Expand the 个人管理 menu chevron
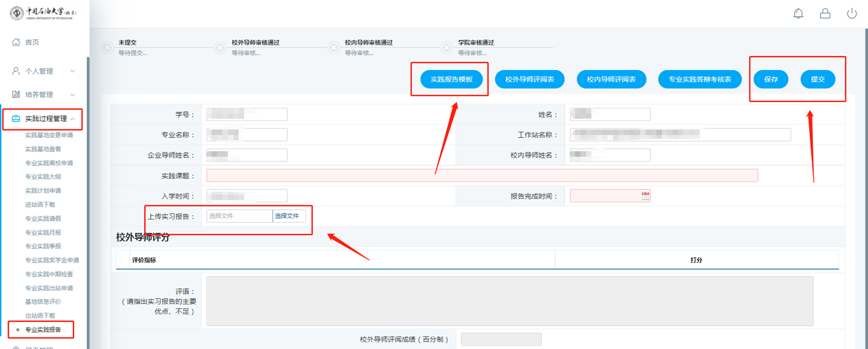The image size is (868, 349). (72, 71)
